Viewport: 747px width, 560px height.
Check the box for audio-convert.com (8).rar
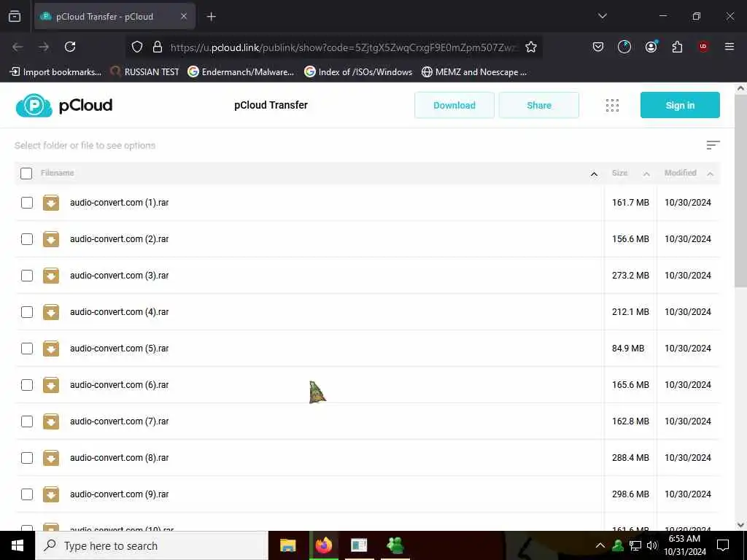[x=27, y=458]
